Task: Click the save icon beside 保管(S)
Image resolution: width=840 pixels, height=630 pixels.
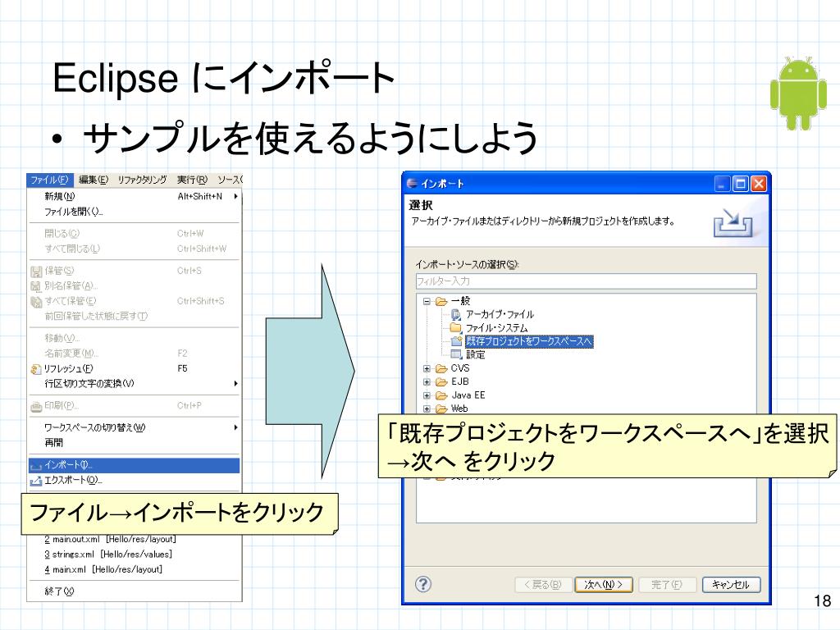Action: tap(36, 271)
